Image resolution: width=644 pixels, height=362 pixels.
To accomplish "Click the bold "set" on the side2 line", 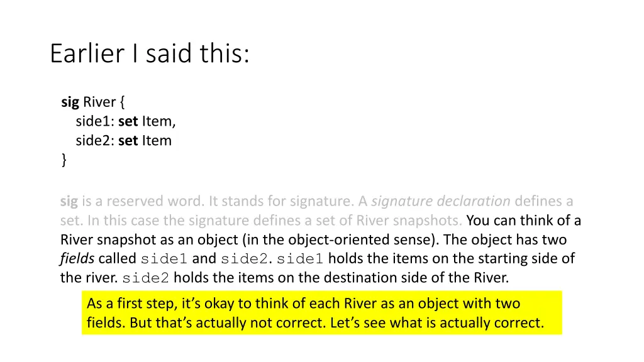I will tap(128, 140).
